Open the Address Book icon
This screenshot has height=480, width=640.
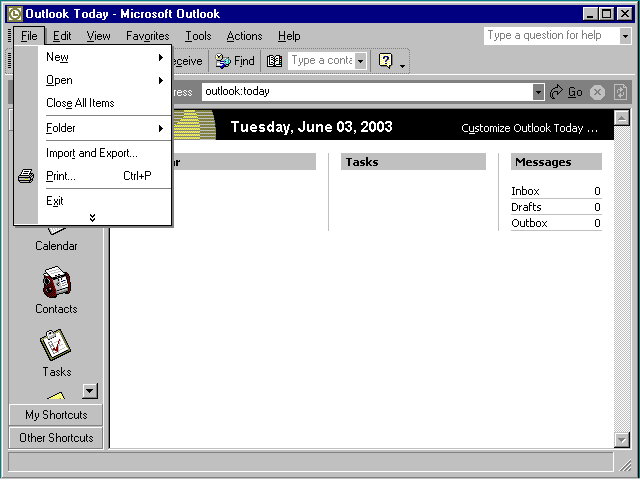tap(274, 61)
